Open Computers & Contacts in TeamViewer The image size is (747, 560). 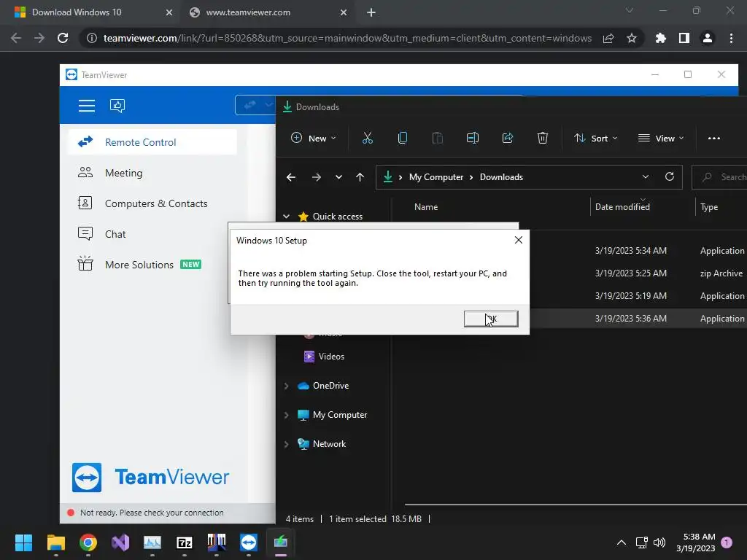tap(152, 203)
